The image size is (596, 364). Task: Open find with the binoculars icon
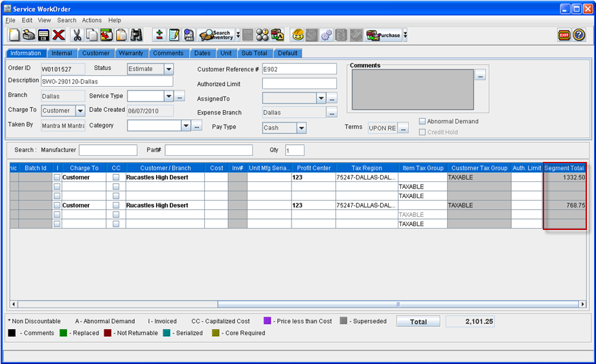(136, 35)
